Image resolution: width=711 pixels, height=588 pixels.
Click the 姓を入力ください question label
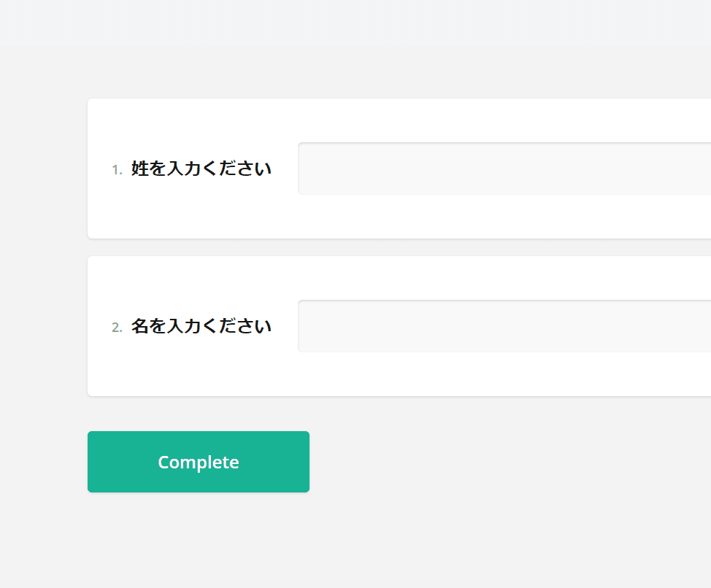click(x=201, y=169)
